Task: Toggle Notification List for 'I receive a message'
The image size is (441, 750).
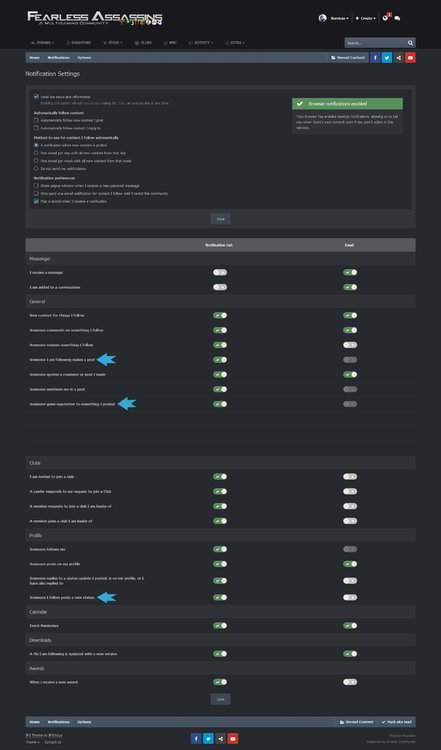Action: pos(220,272)
